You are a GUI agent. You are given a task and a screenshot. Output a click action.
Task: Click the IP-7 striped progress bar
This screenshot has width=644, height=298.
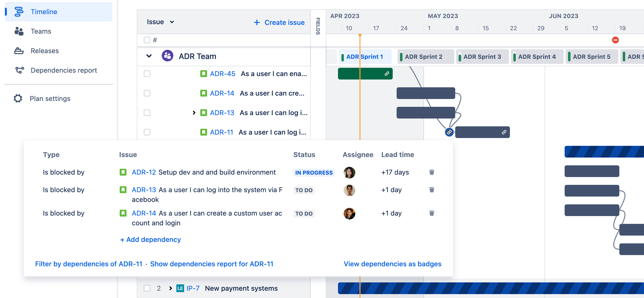[x=475, y=288]
